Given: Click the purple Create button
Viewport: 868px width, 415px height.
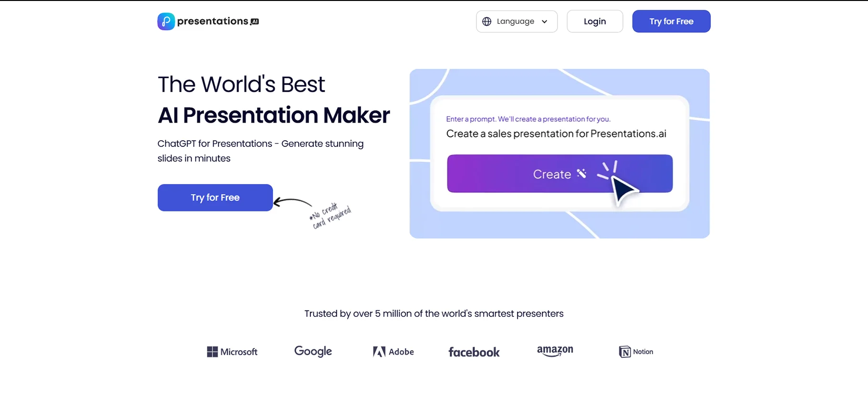Looking at the screenshot, I should pos(559,174).
